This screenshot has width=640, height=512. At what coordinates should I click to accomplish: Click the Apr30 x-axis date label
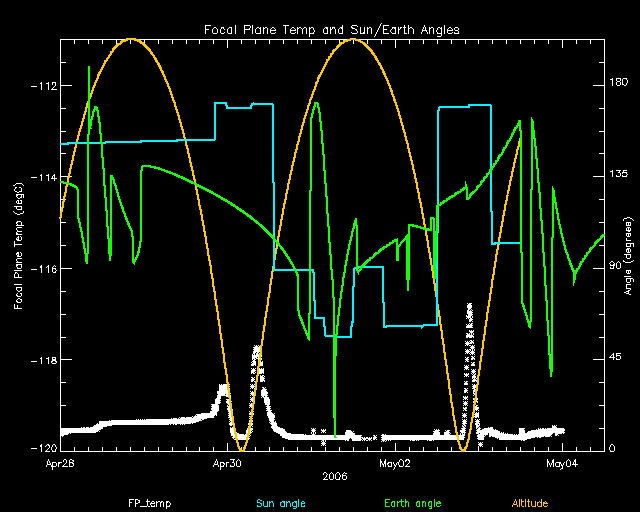tap(228, 463)
